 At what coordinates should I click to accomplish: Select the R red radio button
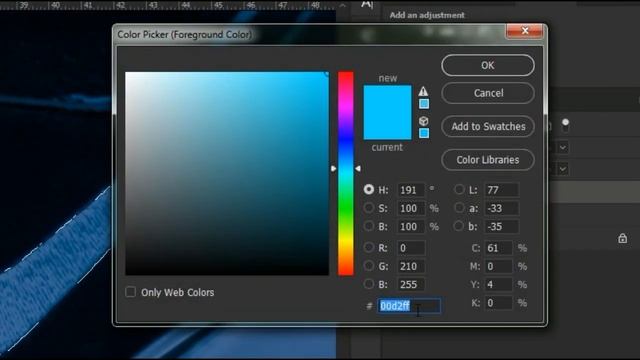pyautogui.click(x=369, y=247)
